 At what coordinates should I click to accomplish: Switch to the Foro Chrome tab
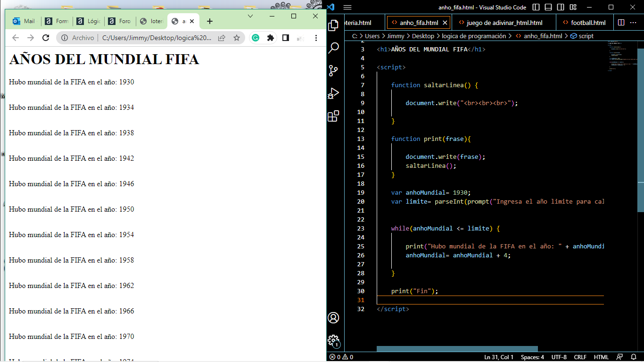tap(119, 21)
